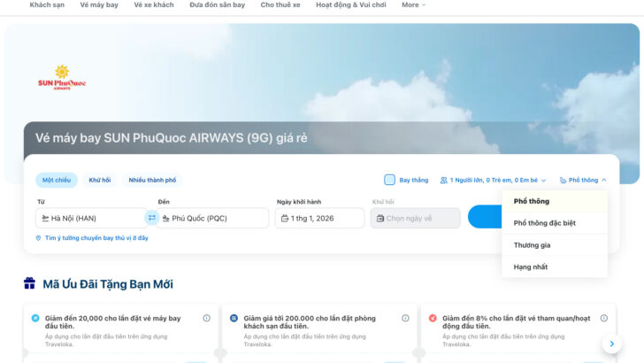Click the calendar icon in departure date
This screenshot has height=363, width=644.
coord(284,219)
